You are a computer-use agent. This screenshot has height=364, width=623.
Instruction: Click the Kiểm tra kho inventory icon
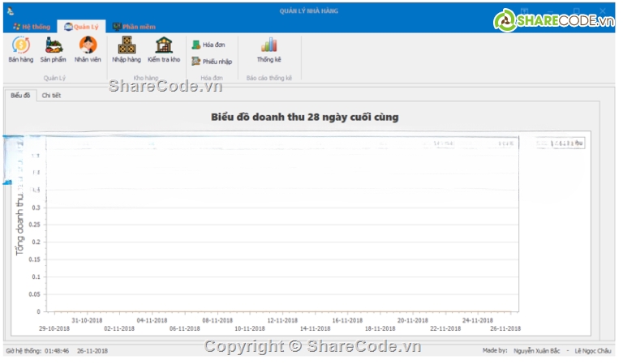pos(164,49)
